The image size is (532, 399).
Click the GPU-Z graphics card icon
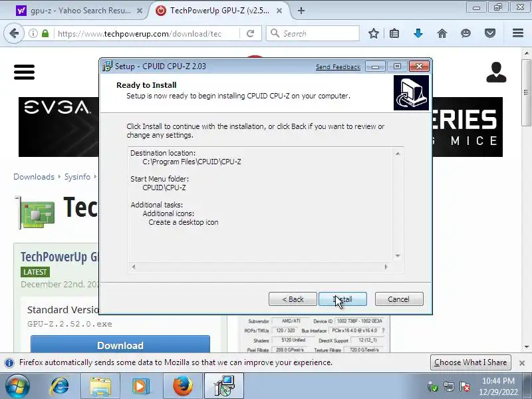36,213
